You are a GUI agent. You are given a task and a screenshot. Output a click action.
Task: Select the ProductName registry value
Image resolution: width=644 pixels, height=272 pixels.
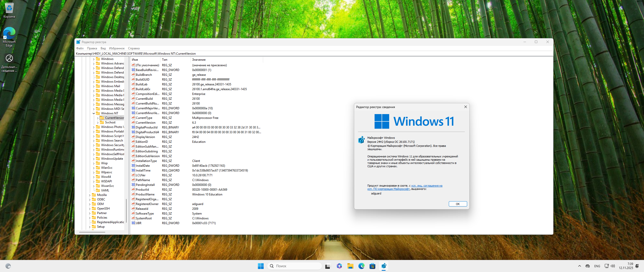tap(145, 194)
